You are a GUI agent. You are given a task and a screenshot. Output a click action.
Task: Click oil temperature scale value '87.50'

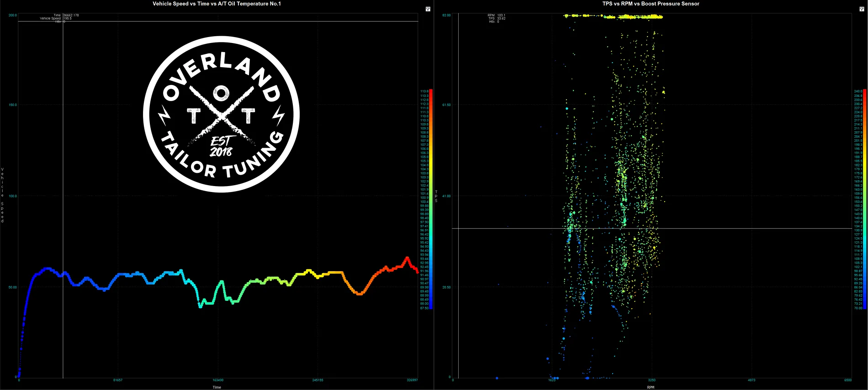424,308
